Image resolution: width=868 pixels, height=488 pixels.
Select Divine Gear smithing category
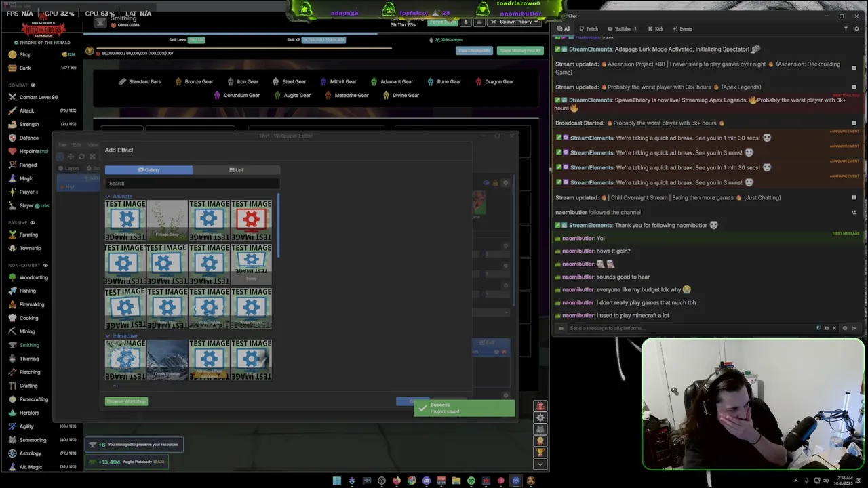(x=401, y=95)
